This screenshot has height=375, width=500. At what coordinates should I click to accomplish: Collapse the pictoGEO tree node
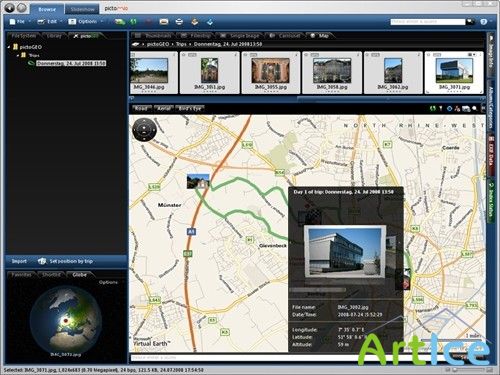tap(9, 47)
